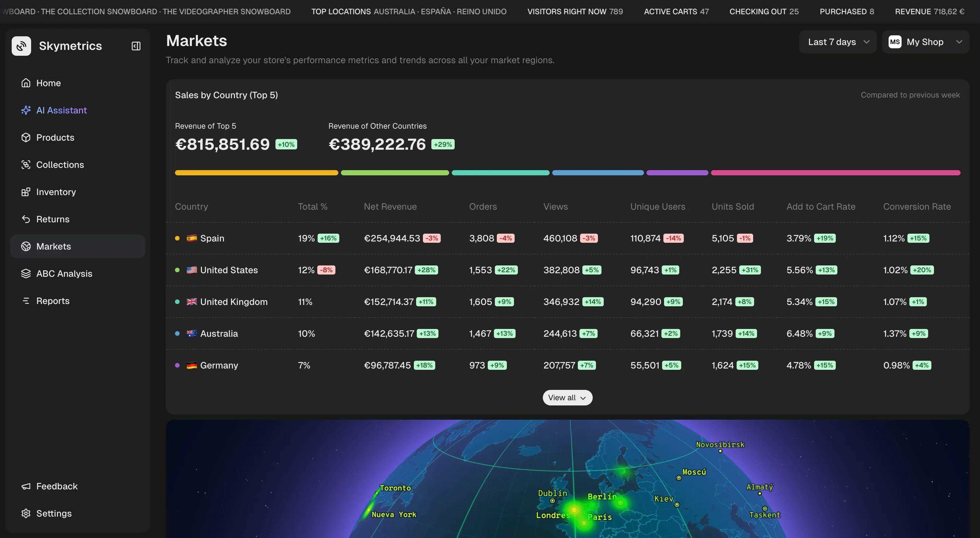Click the ABC Analysis layers icon
The height and width of the screenshot is (538, 980).
pos(26,274)
